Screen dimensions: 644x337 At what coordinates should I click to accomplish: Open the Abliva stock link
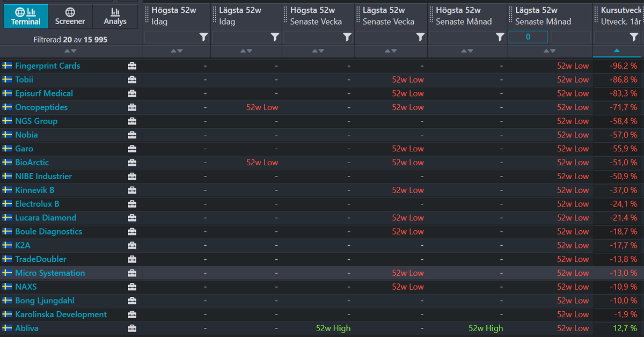click(27, 328)
